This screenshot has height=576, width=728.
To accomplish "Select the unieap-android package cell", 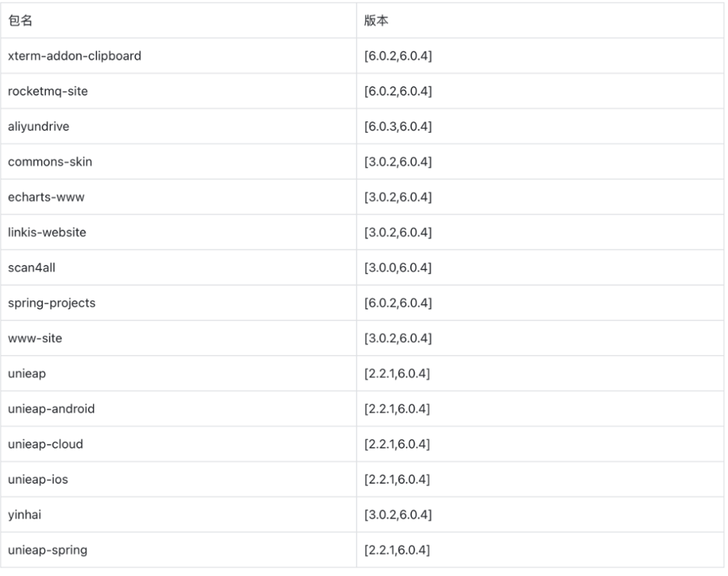I will coord(51,409).
